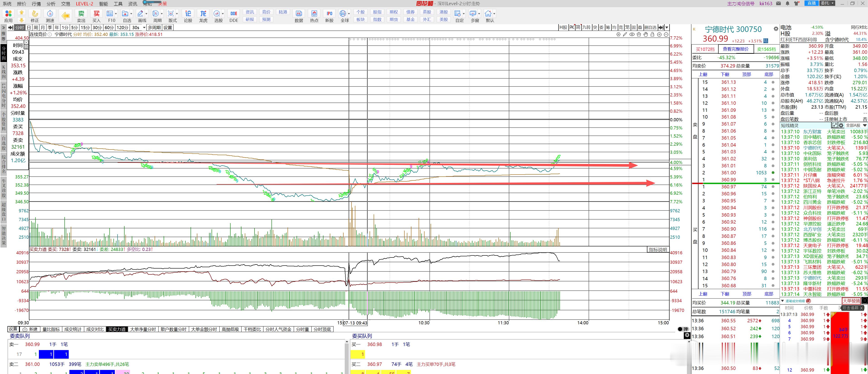Click the 查看完整报价 button

[x=736, y=49]
